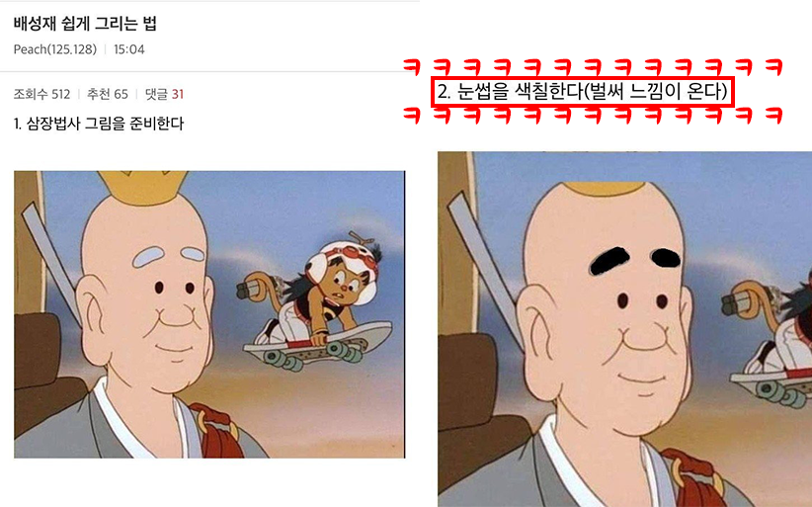This screenshot has height=507, width=812.
Task: Click the red bundle on left monk's shoulder
Action: [x=217, y=431]
